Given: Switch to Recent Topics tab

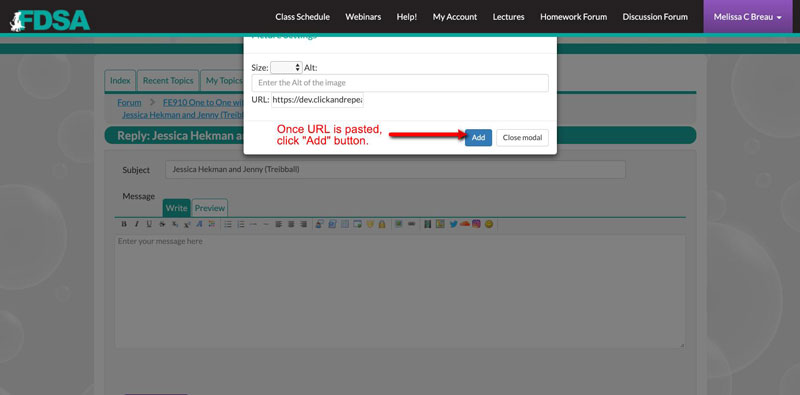Looking at the screenshot, I should click(168, 81).
